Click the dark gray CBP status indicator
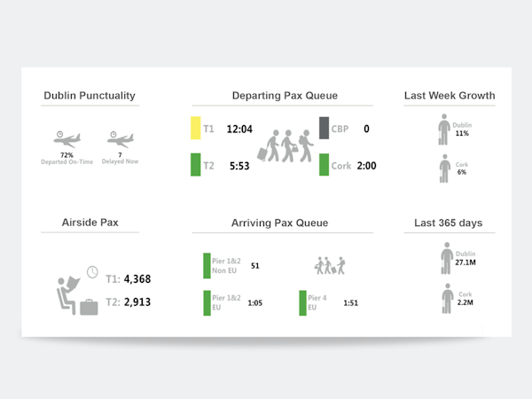Viewport: 532px width, 399px height. [x=324, y=129]
